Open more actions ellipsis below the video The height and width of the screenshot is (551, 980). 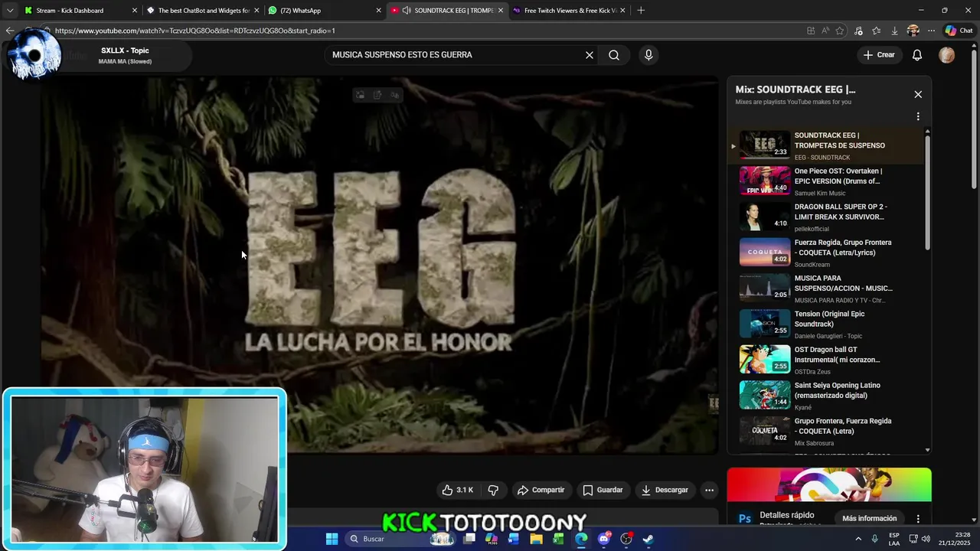710,490
